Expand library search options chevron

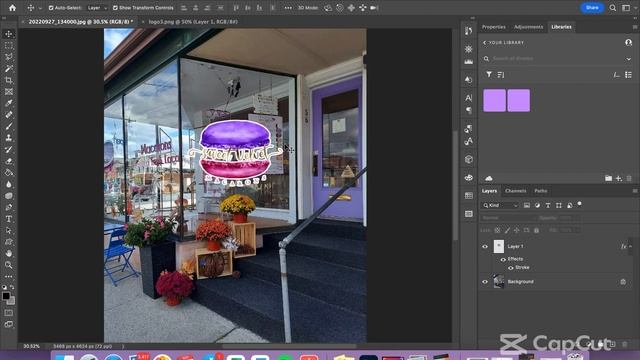[x=629, y=59]
